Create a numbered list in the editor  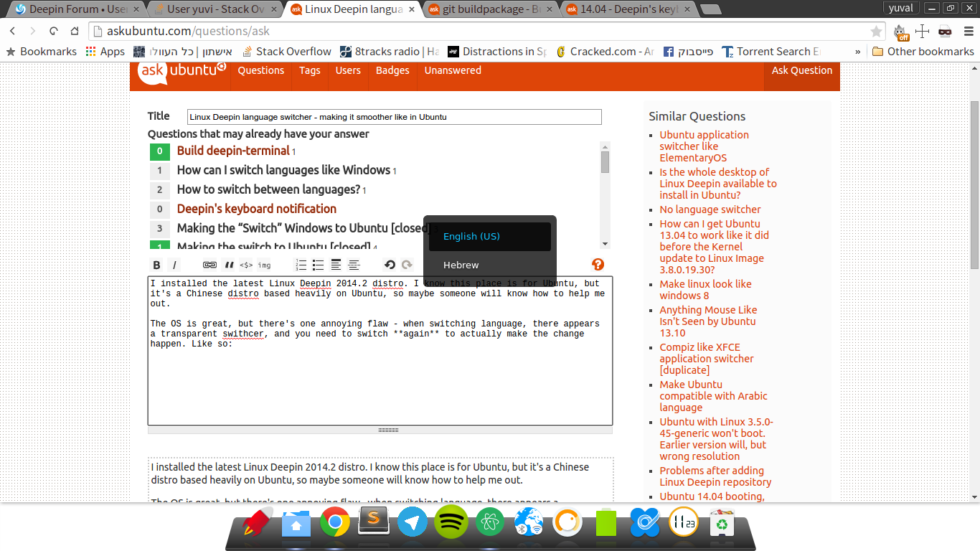coord(301,265)
